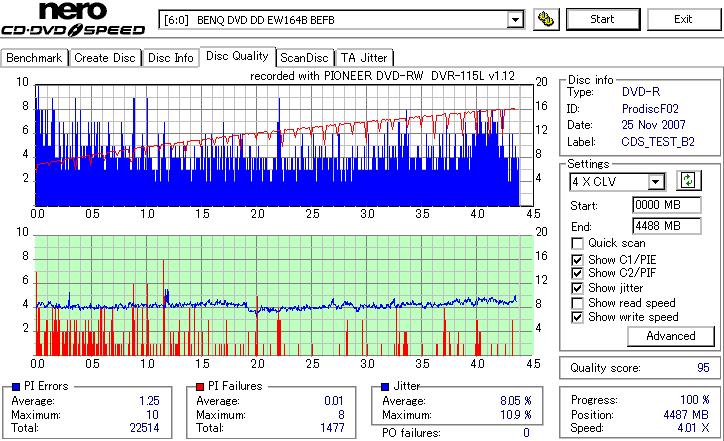Click the blue Jitter legend square

click(385, 387)
